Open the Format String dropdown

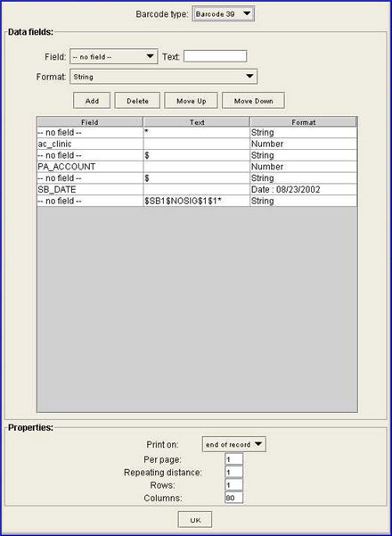(x=163, y=77)
